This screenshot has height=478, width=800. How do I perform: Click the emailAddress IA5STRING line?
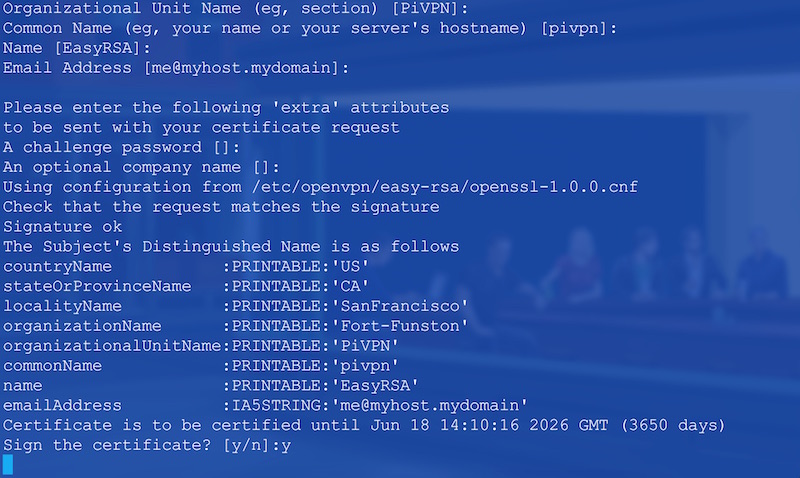[x=265, y=406]
